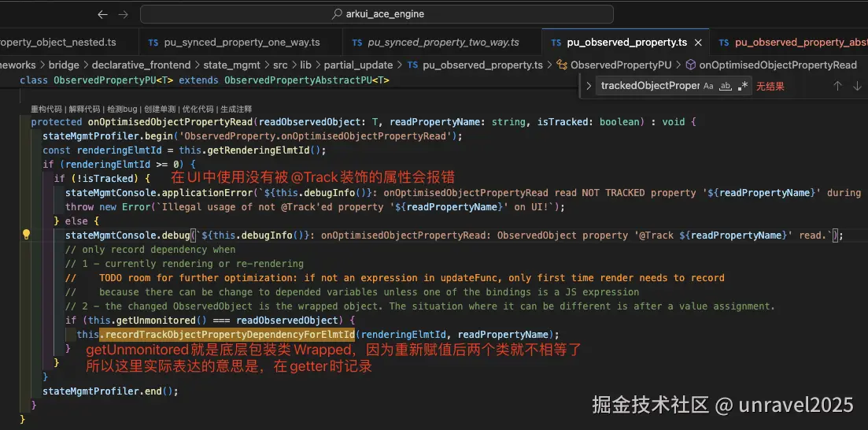The image size is (868, 430).
Task: Click stateMgmtConsole.debug call
Action: [127, 235]
